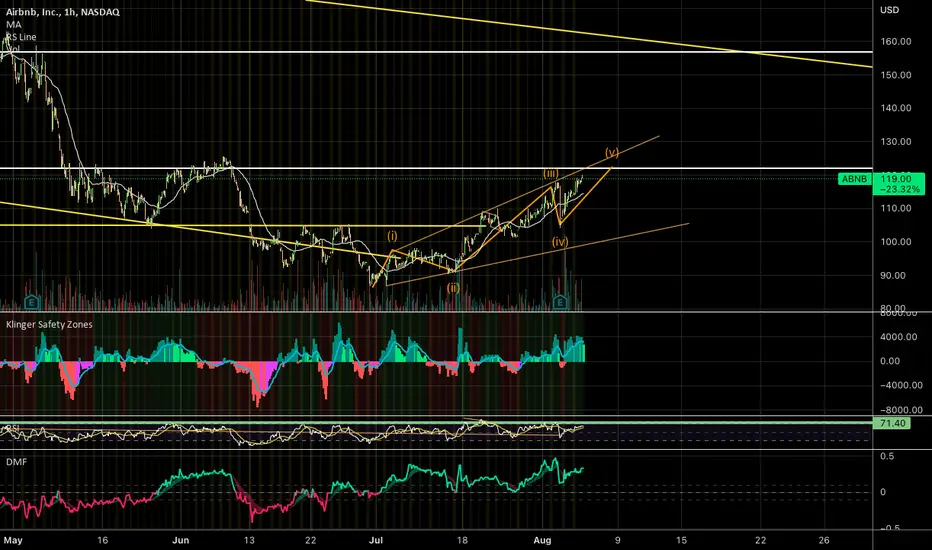Click the May date label

tap(12, 540)
